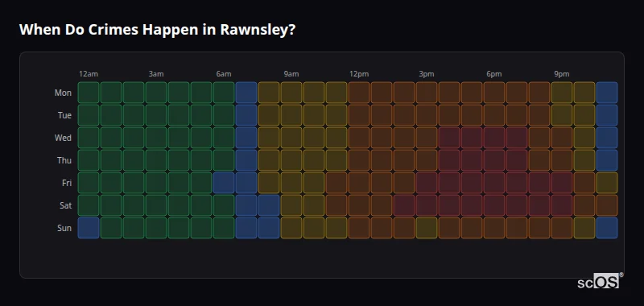This screenshot has height=306, width=644.
Task: Select the blue Monday 7am cell
Action: point(246,93)
